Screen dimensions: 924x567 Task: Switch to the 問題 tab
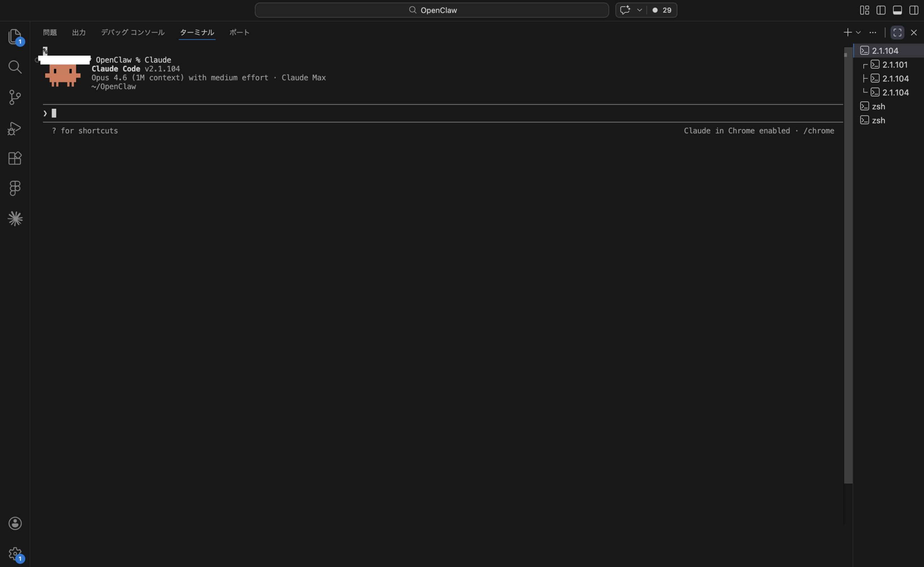(50, 32)
